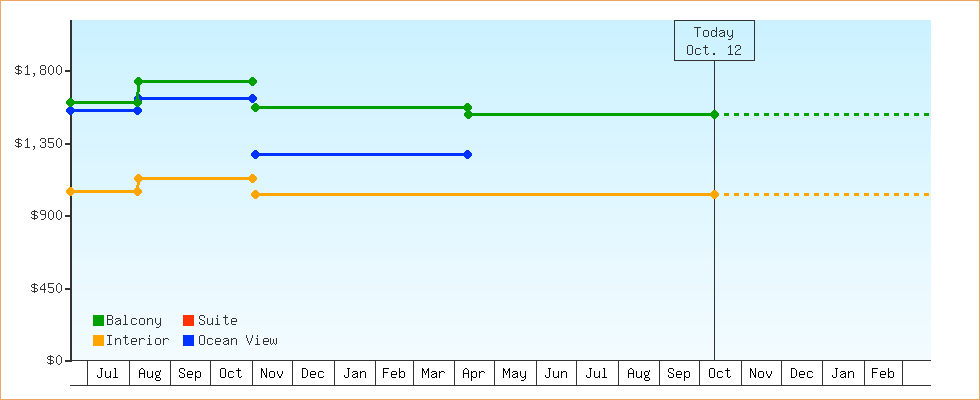Click the blue Ocean View legend swatch
The height and width of the screenshot is (400, 980).
click(188, 340)
